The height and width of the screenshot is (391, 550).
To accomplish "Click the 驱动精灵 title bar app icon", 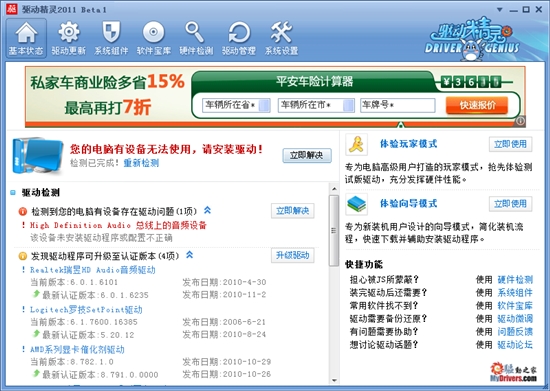I will [x=12, y=9].
